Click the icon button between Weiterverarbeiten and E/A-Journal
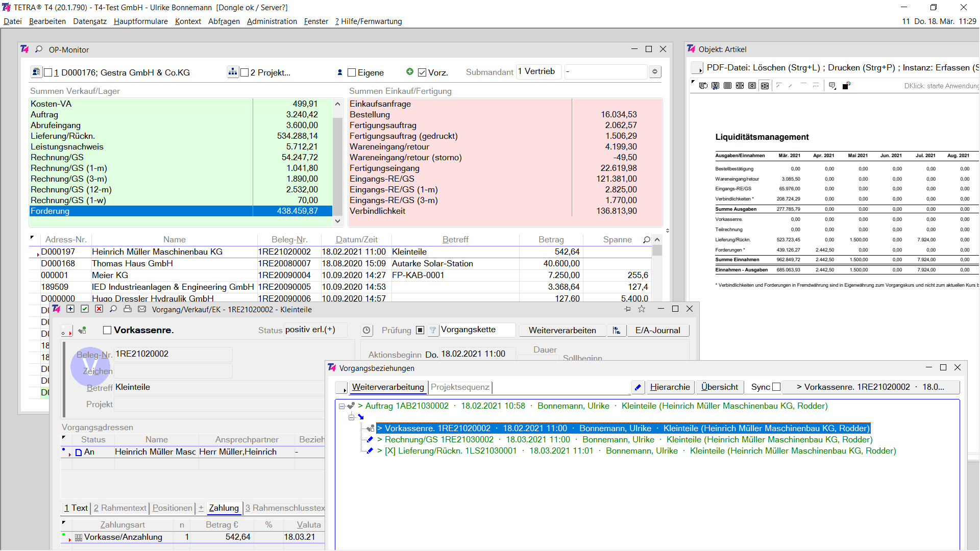Image resolution: width=980 pixels, height=551 pixels. 617,331
